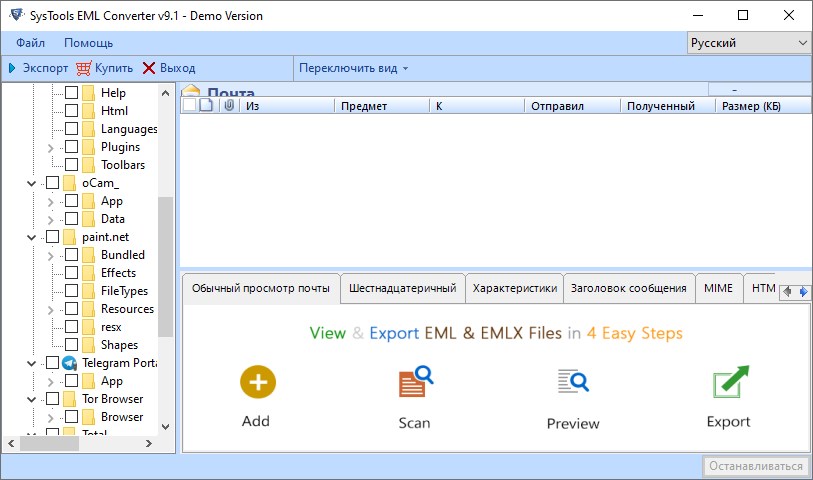Image resolution: width=813 pixels, height=480 pixels.
Task: Click the document column header icon
Action: (206, 105)
